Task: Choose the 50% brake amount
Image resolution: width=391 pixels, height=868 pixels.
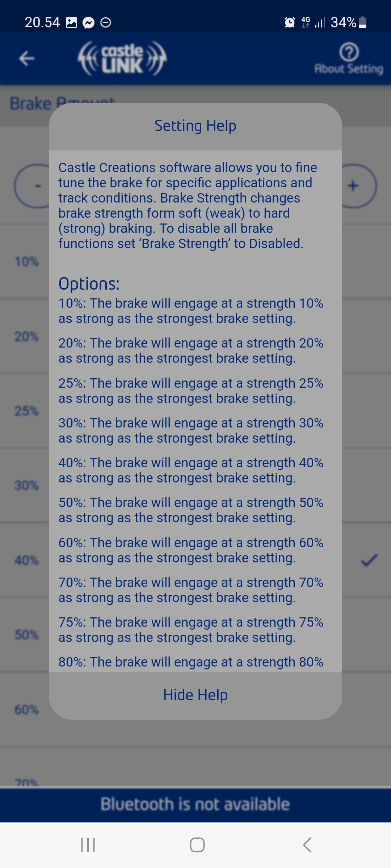Action: pos(27,635)
